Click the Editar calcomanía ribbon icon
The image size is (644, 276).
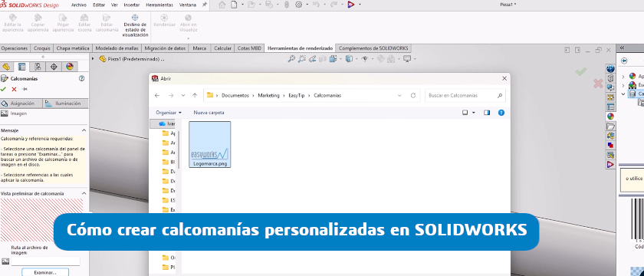pyautogui.click(x=107, y=18)
